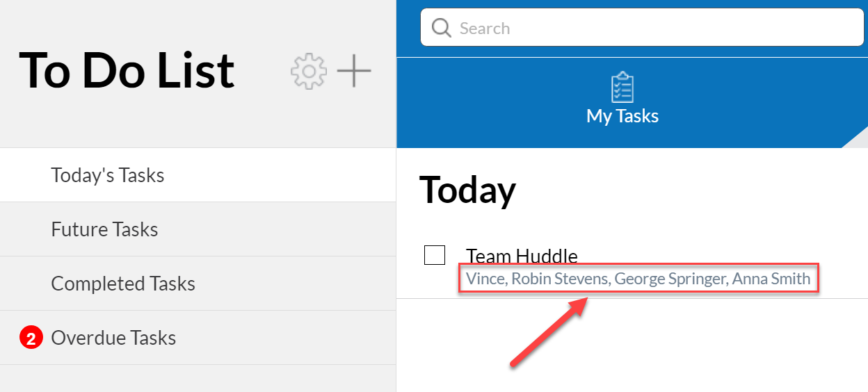Check the Team Huddle checkbox

click(x=435, y=255)
